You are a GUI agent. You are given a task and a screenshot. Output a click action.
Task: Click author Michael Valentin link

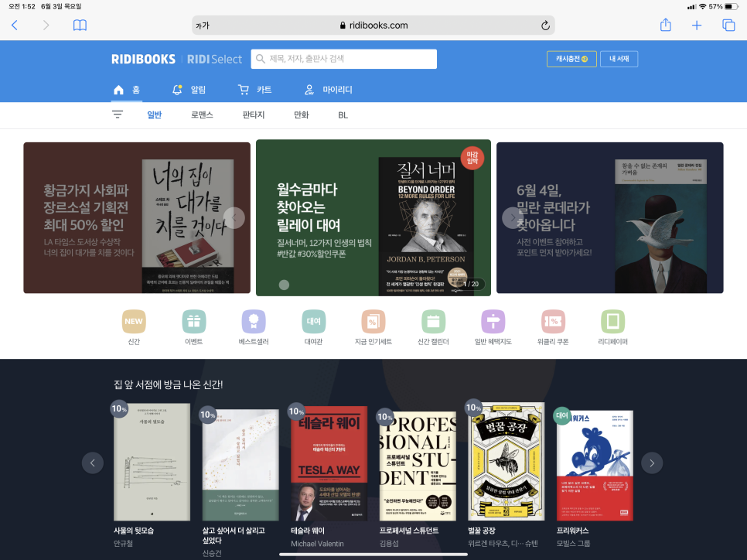[x=317, y=544]
